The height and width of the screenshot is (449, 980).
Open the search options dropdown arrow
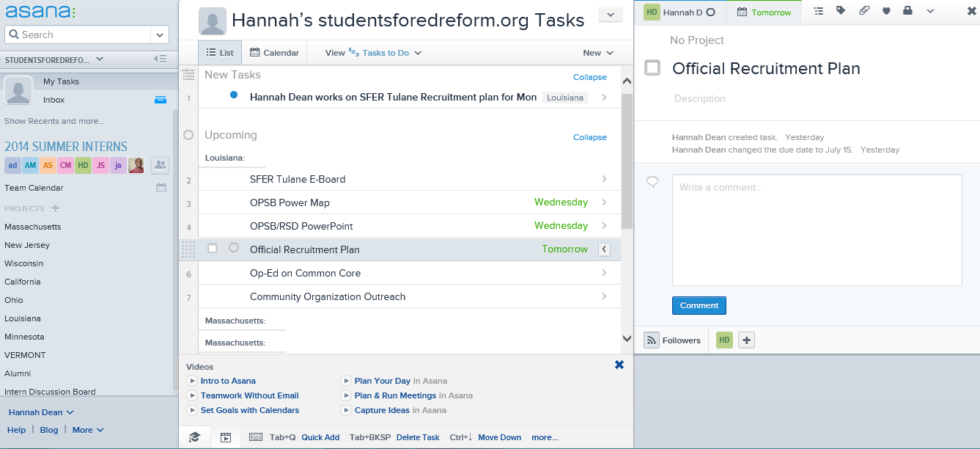click(160, 34)
